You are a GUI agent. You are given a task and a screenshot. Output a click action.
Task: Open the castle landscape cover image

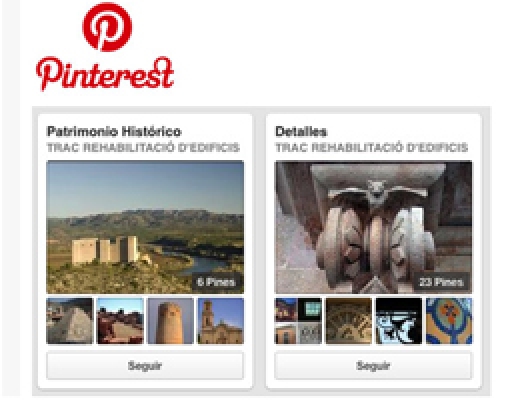click(145, 227)
